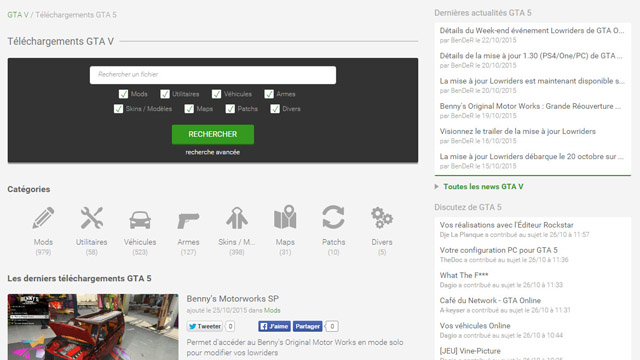Open the Armes pistol icon category
Screen dimensions: 640x360
[x=188, y=220]
